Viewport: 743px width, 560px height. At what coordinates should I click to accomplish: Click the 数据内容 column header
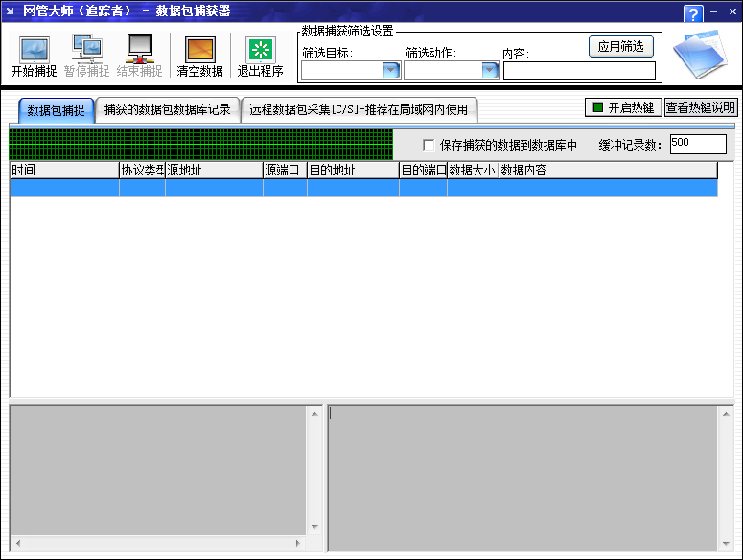pyautogui.click(x=608, y=170)
